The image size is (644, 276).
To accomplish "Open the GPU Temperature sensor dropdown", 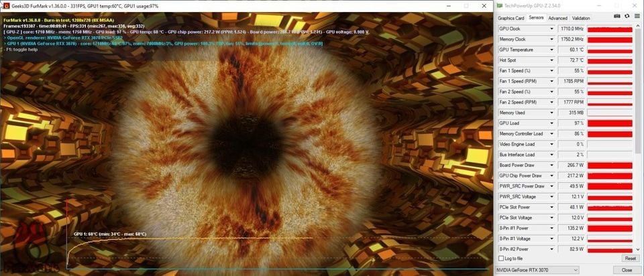I will [551, 50].
